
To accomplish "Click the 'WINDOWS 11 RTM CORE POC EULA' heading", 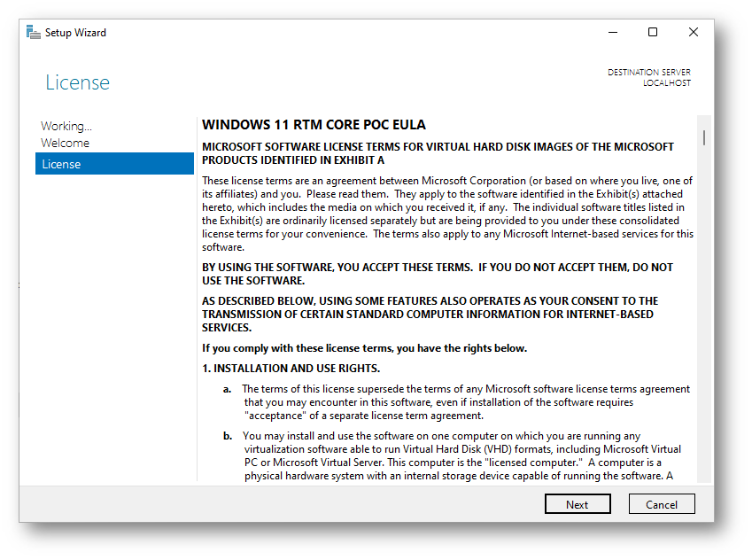I will pyautogui.click(x=314, y=125).
